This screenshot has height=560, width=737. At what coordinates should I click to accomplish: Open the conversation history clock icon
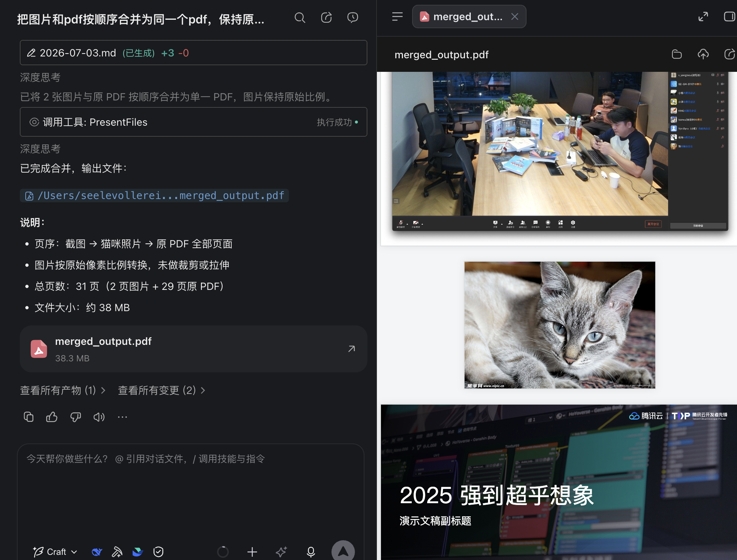pos(353,18)
